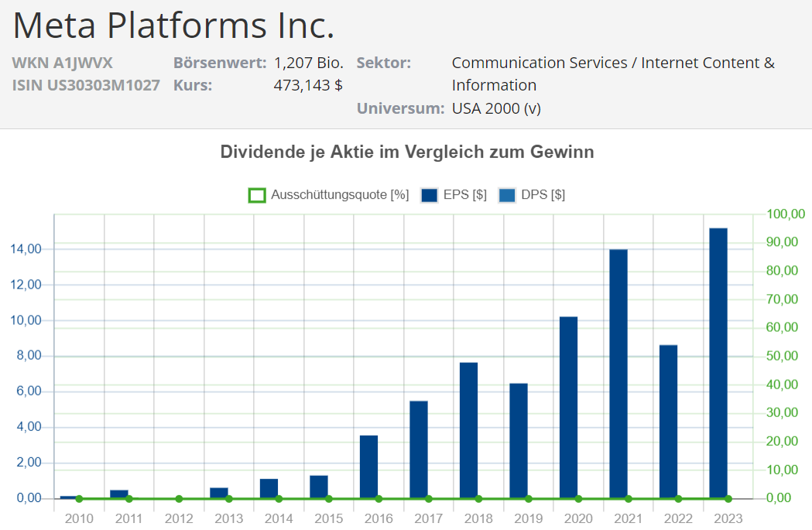812x530 pixels.
Task: Click the 14,00 left axis label
Action: pyautogui.click(x=26, y=249)
